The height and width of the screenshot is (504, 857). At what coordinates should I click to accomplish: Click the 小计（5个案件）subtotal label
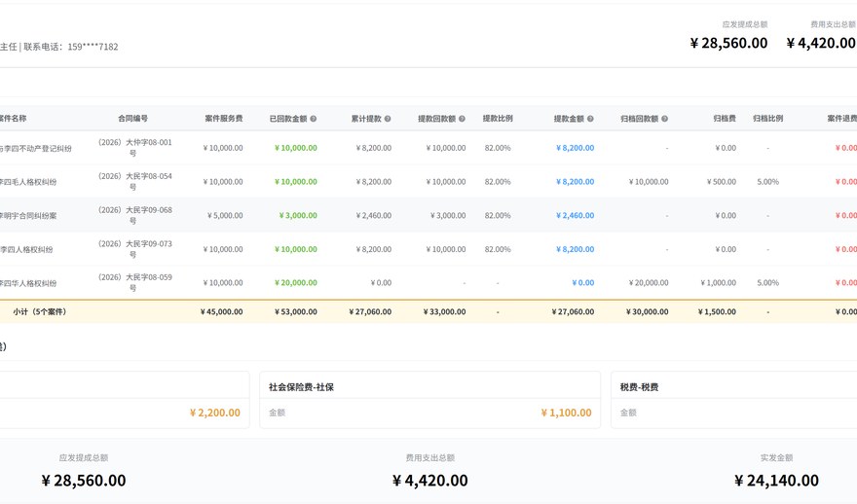click(x=39, y=311)
